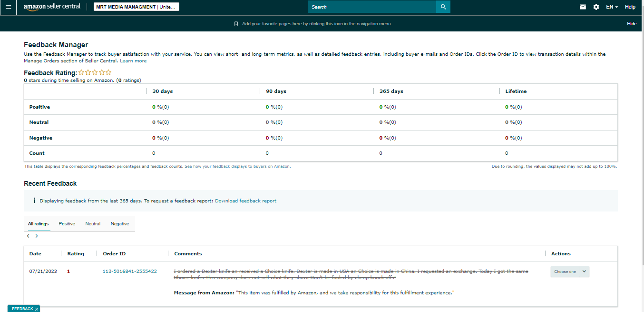This screenshot has height=312, width=644.
Task: Open the EN language dropdown
Action: tap(612, 7)
